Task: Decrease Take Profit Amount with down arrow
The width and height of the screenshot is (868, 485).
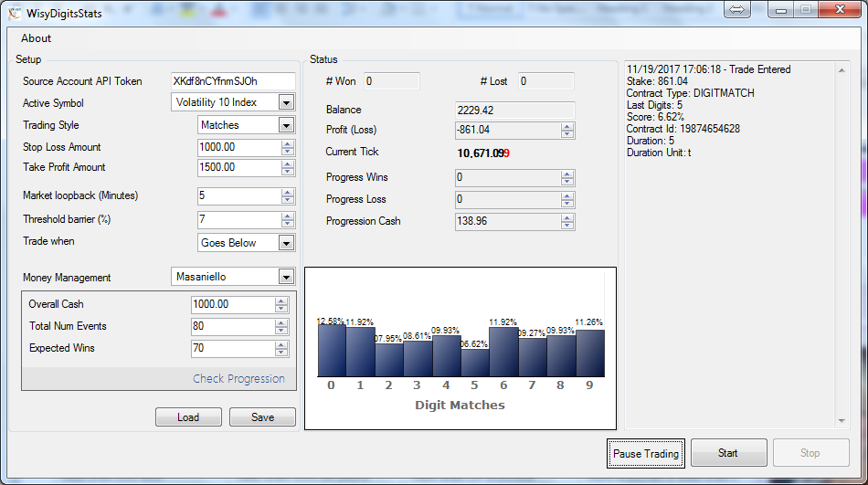Action: tap(287, 172)
